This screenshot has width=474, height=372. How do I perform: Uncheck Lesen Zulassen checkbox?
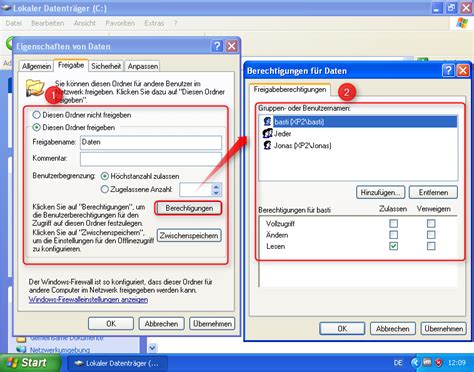(x=394, y=246)
